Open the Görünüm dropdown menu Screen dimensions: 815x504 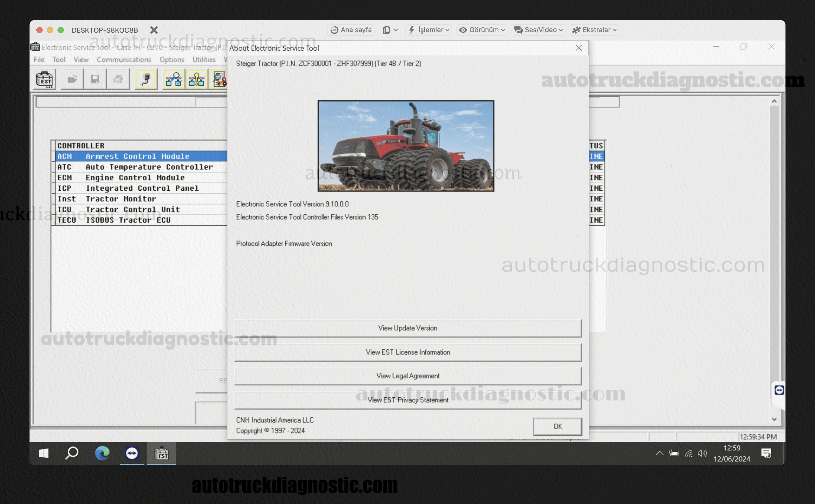[482, 30]
